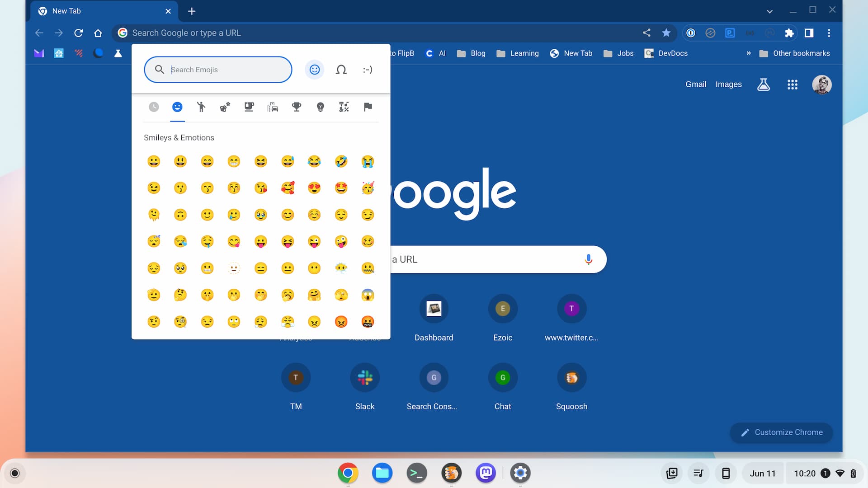868x488 pixels.
Task: Toggle the kaomoji text faces tab
Action: (367, 70)
